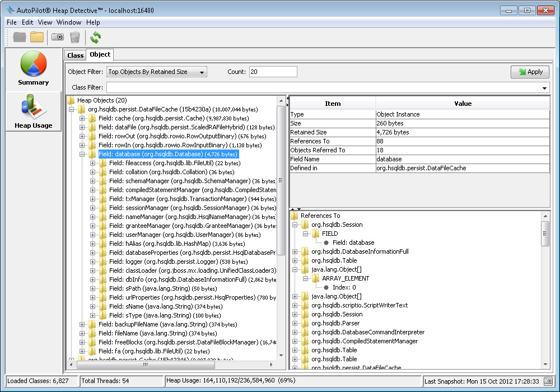The image size is (560, 392).
Task: Click folder icon beside Field: rowOut
Action: coord(92,136)
